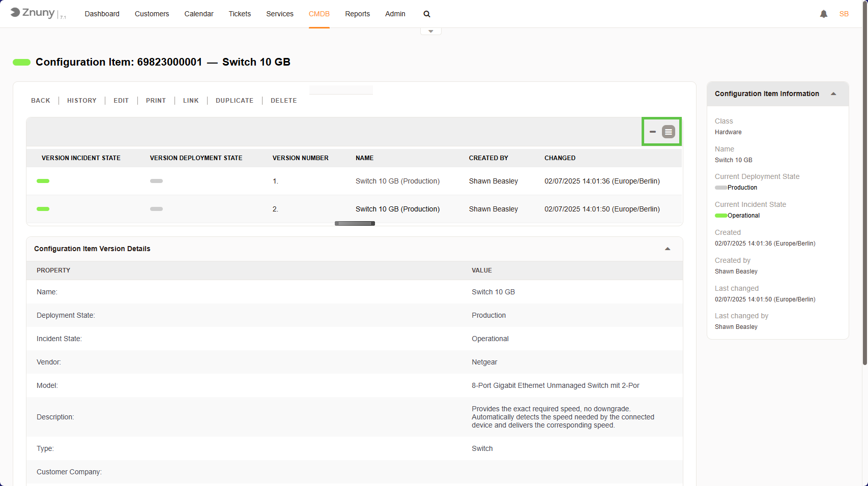Viewport: 868px width, 486px height.
Task: Open the Admin menu
Action: point(395,14)
